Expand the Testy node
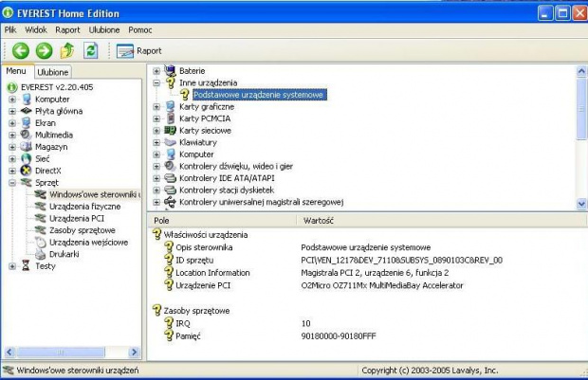This screenshot has height=380, width=588. pos(12,266)
